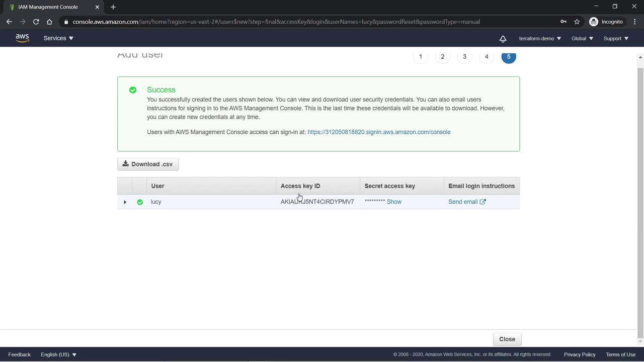This screenshot has height=362, width=644.
Task: Click the user name lucy
Action: pos(156,202)
